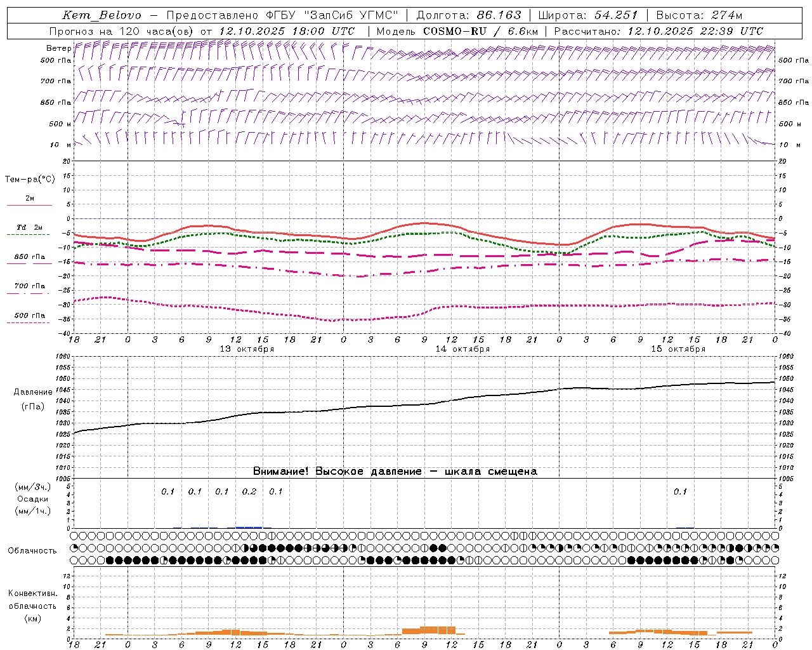The height and width of the screenshot is (650, 812).
Task: Click the Давление panel label
Action: pos(33,392)
